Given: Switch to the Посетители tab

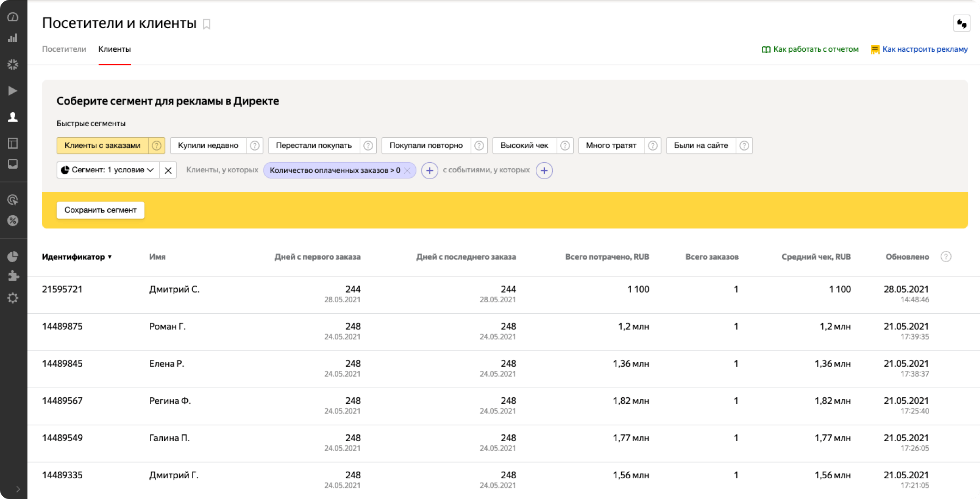Looking at the screenshot, I should click(64, 49).
